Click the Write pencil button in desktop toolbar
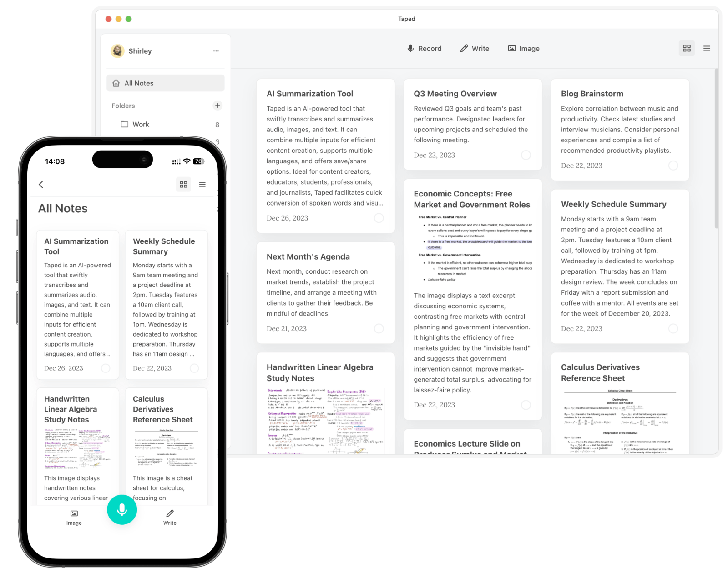The image size is (728, 588). tap(475, 48)
